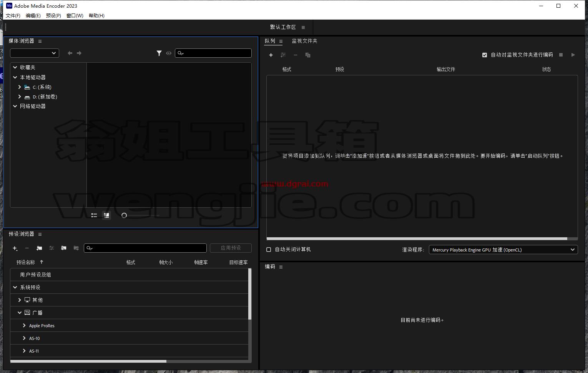Collapse the 广播 preset group

(20, 313)
